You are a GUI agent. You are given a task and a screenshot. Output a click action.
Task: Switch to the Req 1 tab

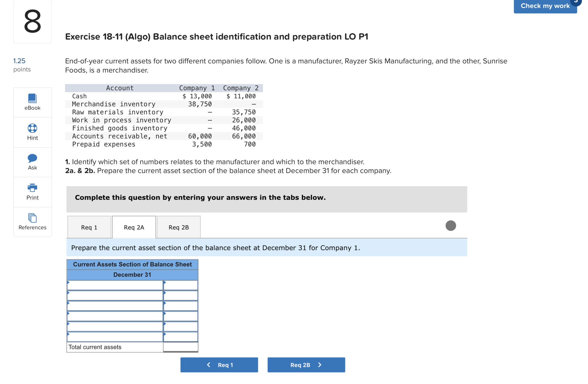(89, 227)
